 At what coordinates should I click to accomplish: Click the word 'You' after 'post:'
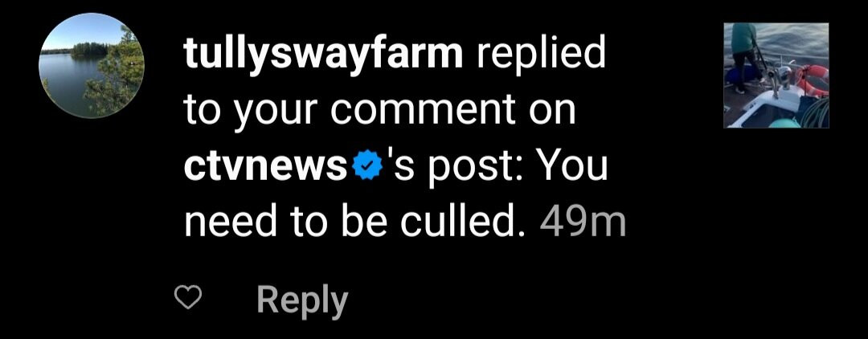[573, 166]
